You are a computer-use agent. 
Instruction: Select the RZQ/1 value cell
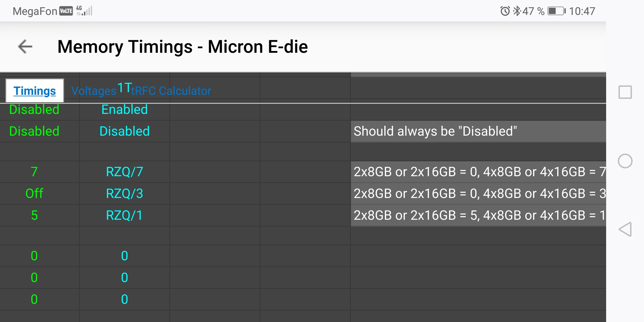point(124,216)
